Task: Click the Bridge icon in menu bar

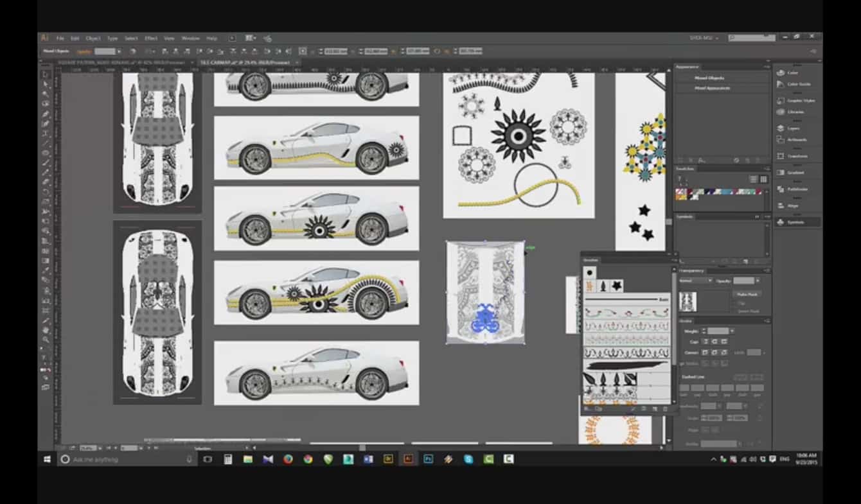Action: pos(232,38)
